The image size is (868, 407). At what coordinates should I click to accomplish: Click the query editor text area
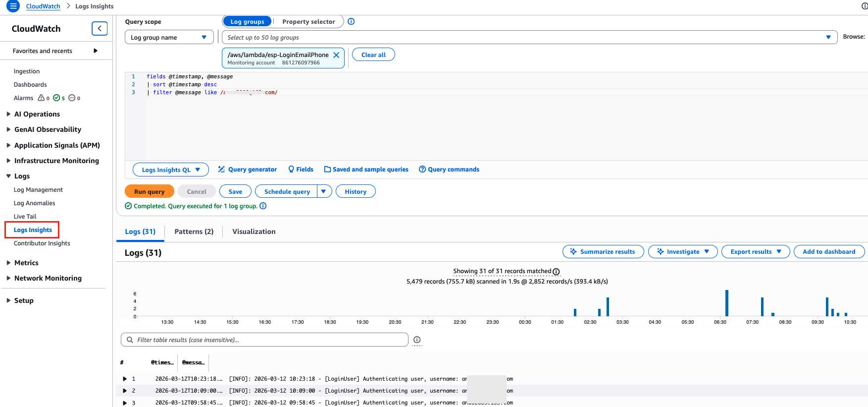point(495,116)
